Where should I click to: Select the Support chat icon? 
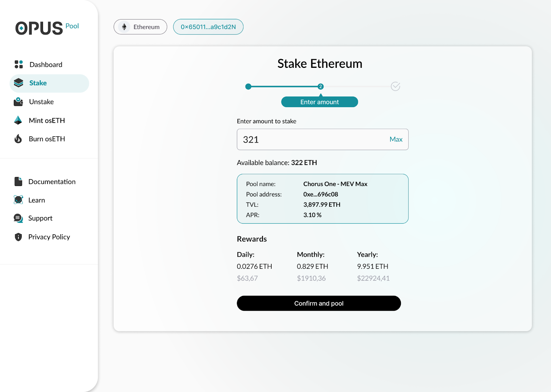18,218
